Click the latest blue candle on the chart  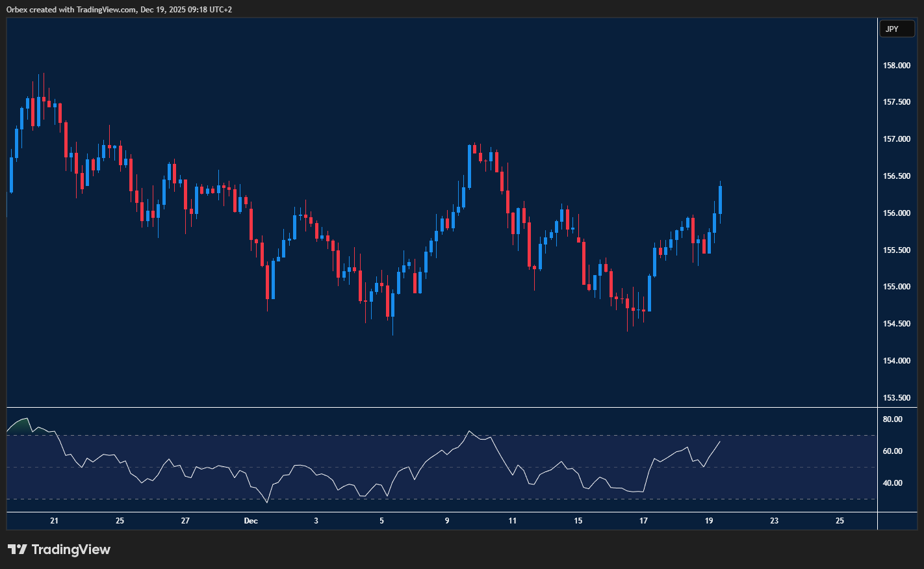click(720, 200)
